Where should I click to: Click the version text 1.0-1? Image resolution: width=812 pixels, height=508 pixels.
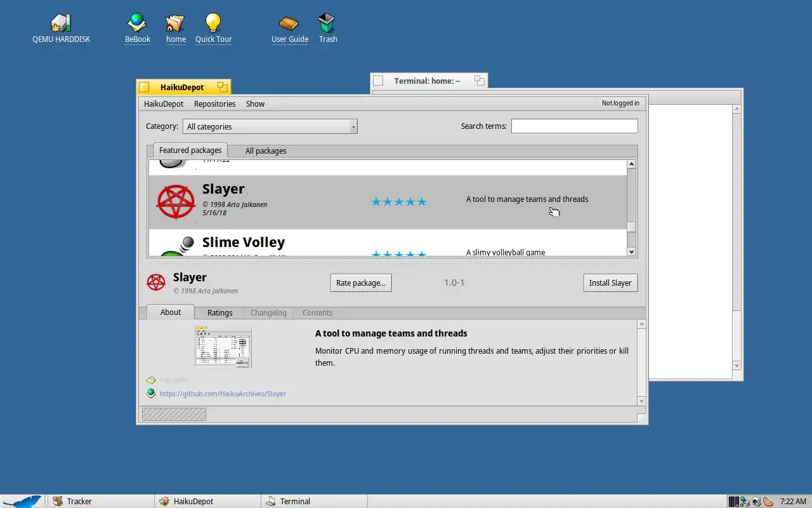tap(454, 283)
